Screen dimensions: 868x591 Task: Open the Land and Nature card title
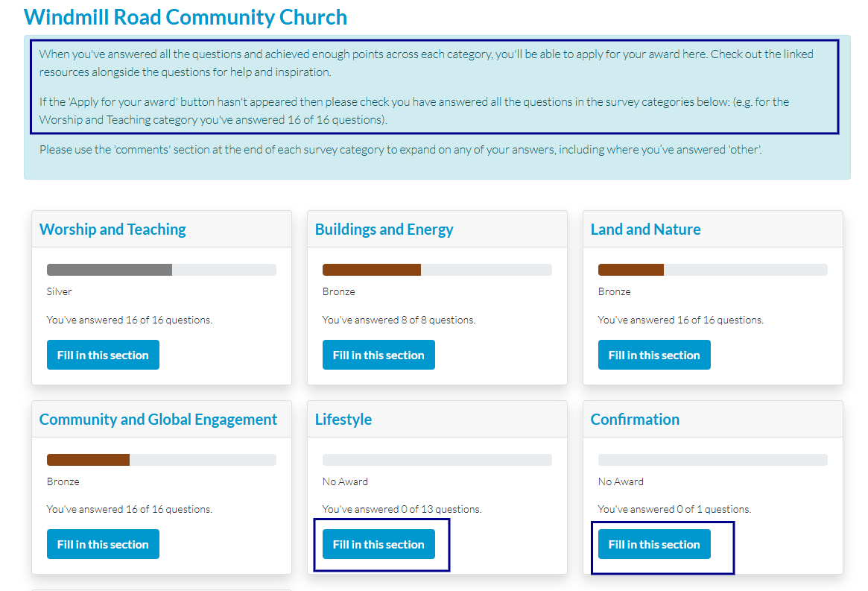pos(645,230)
